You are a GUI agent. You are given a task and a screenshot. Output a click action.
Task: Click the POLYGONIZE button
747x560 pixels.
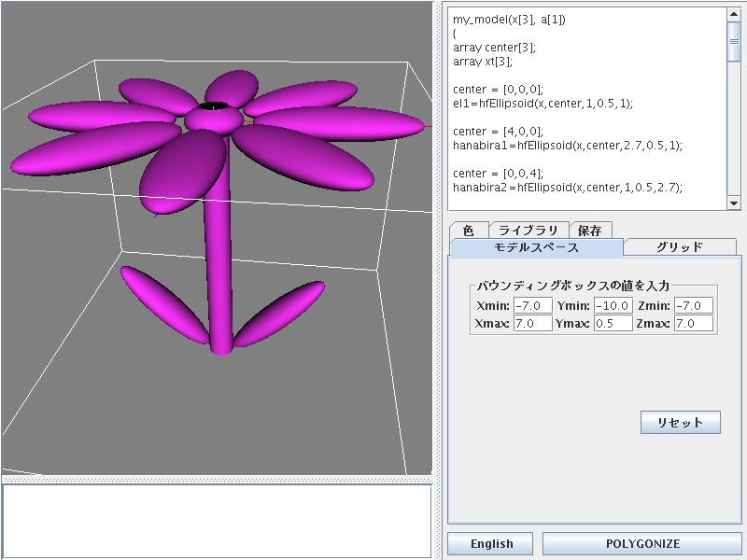click(642, 543)
